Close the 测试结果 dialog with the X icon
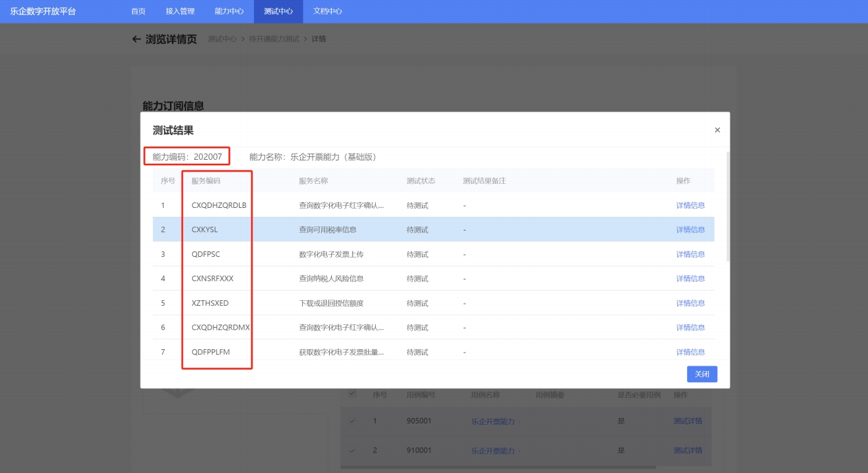The image size is (868, 473). (x=717, y=130)
